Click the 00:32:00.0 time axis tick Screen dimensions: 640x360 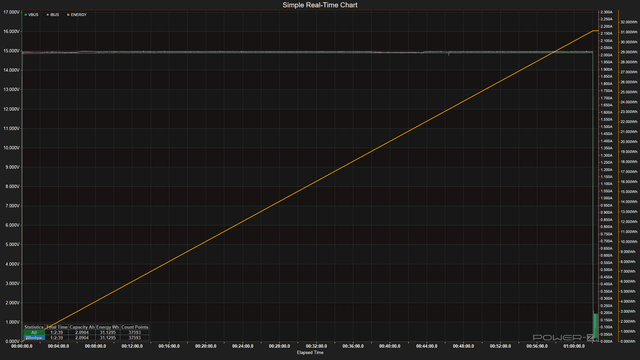click(316, 346)
